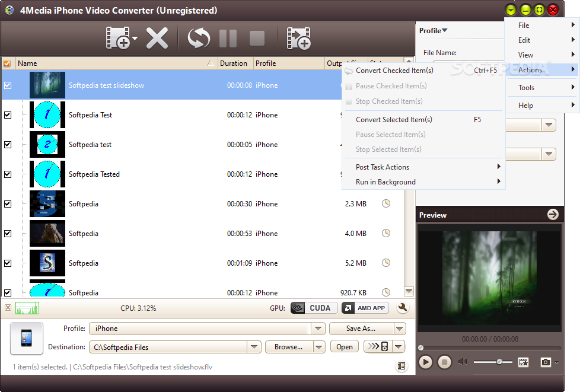
Task: Click the transfer to device icon button
Action: (378, 346)
